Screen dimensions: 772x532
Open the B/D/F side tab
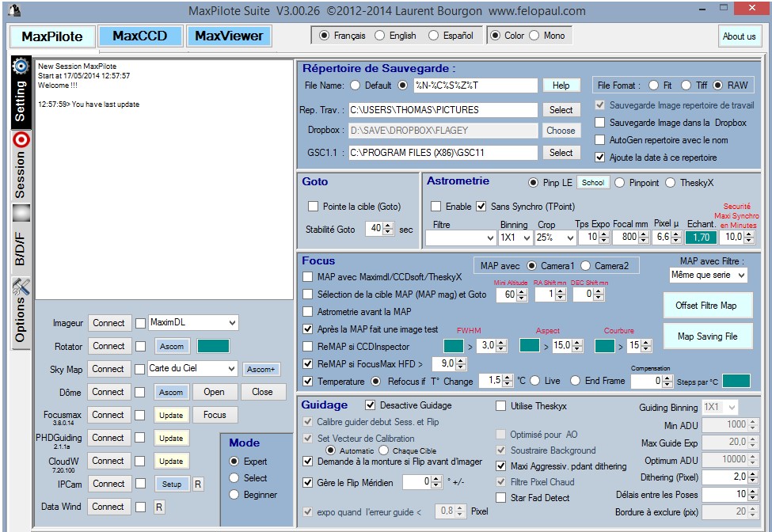(21, 238)
